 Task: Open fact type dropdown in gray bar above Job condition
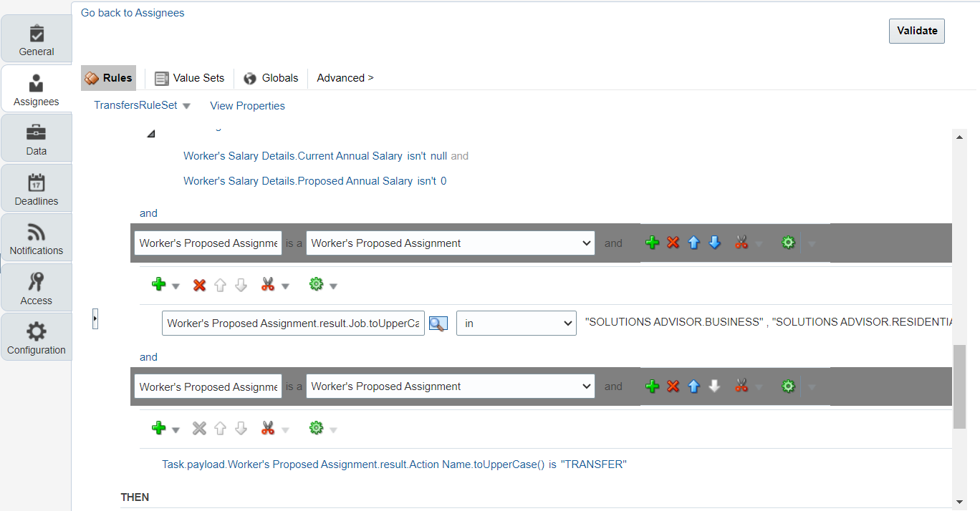coord(450,243)
